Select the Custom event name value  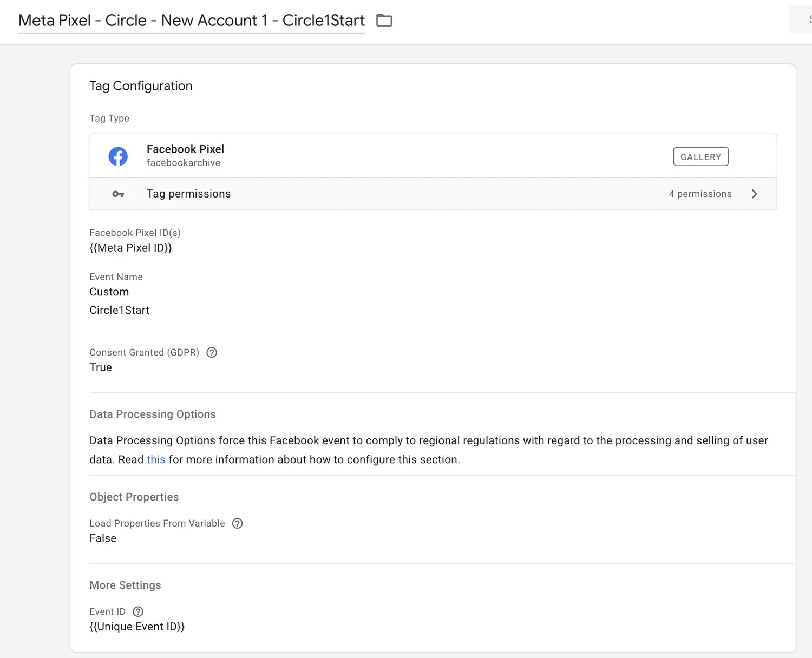point(109,292)
